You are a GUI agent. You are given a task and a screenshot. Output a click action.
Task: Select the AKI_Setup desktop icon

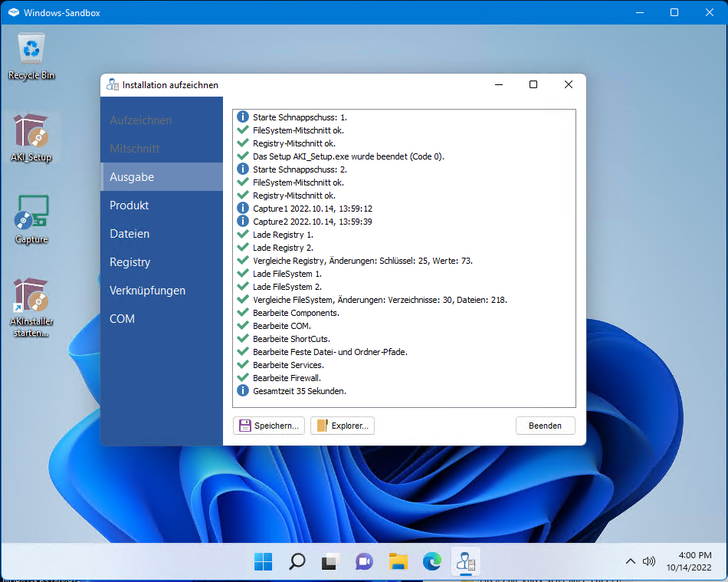click(x=31, y=138)
